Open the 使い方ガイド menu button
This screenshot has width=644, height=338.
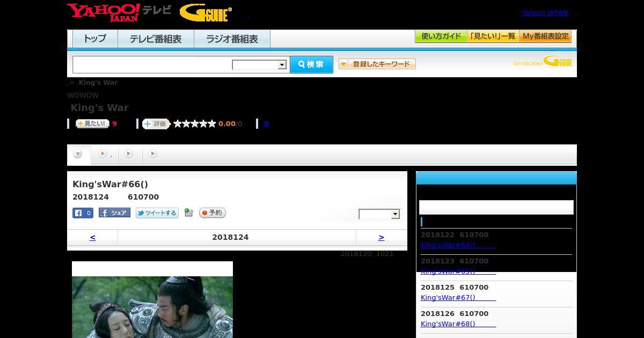441,36
